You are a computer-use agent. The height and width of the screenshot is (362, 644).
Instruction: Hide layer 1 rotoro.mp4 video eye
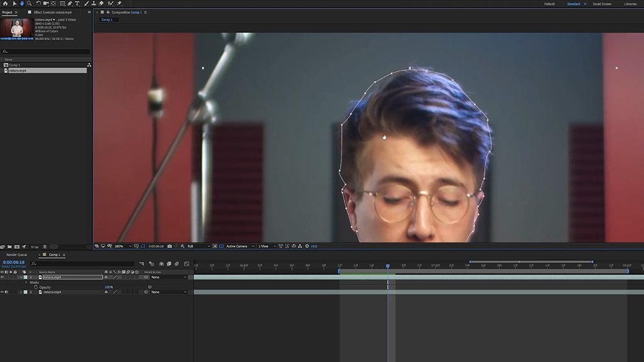click(2, 277)
